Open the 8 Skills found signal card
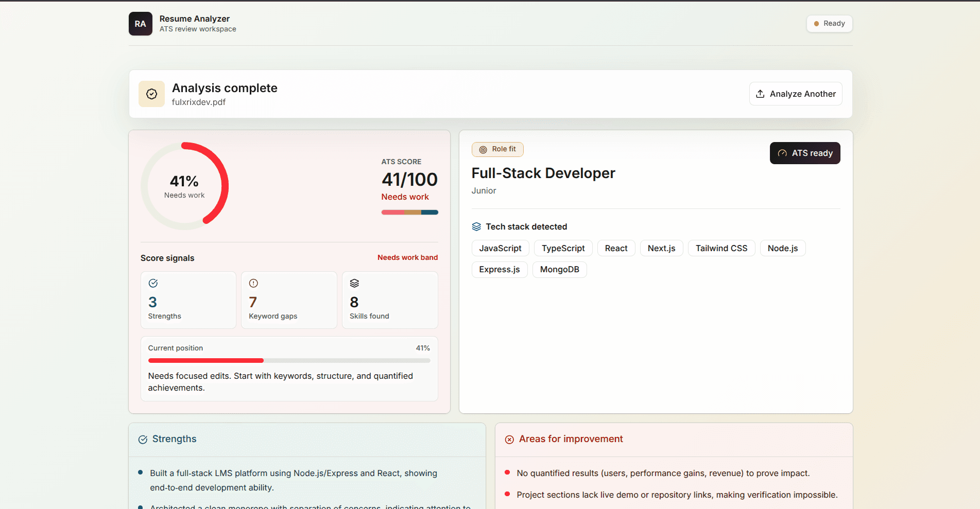 (390, 300)
